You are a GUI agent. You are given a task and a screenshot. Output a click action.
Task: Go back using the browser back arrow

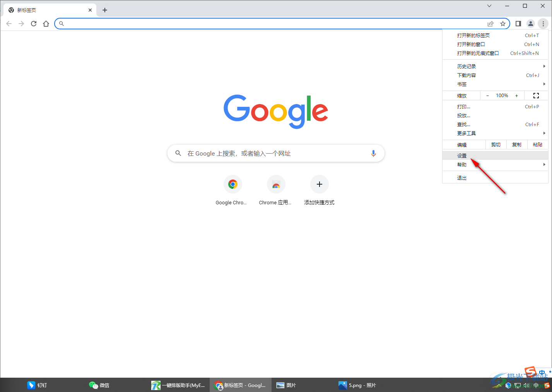pyautogui.click(x=9, y=24)
